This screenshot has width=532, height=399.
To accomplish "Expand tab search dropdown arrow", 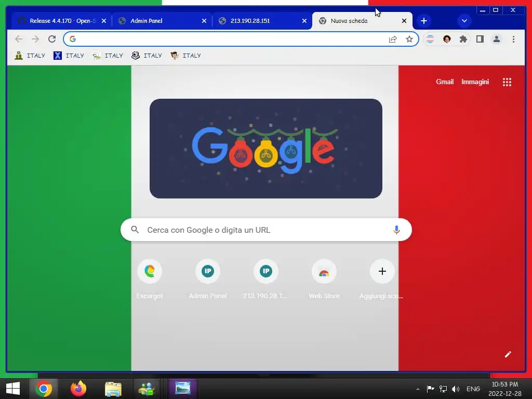I will point(464,21).
